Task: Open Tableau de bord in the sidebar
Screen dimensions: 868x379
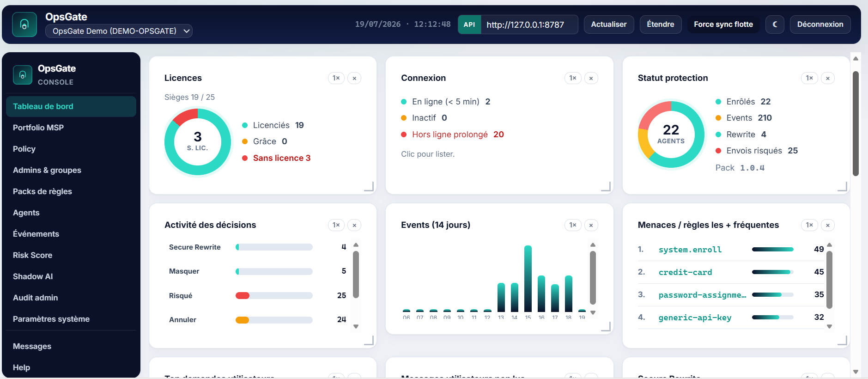Action: (x=71, y=106)
